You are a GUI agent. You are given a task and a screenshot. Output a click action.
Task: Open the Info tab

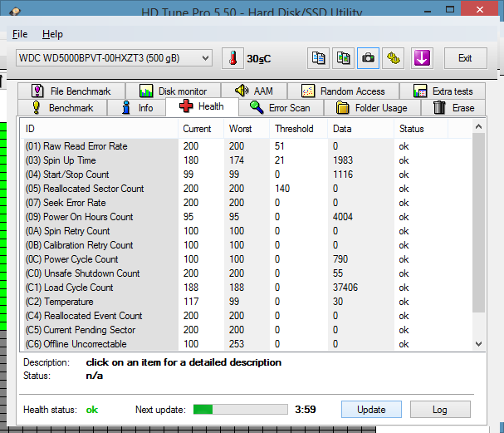pos(137,108)
